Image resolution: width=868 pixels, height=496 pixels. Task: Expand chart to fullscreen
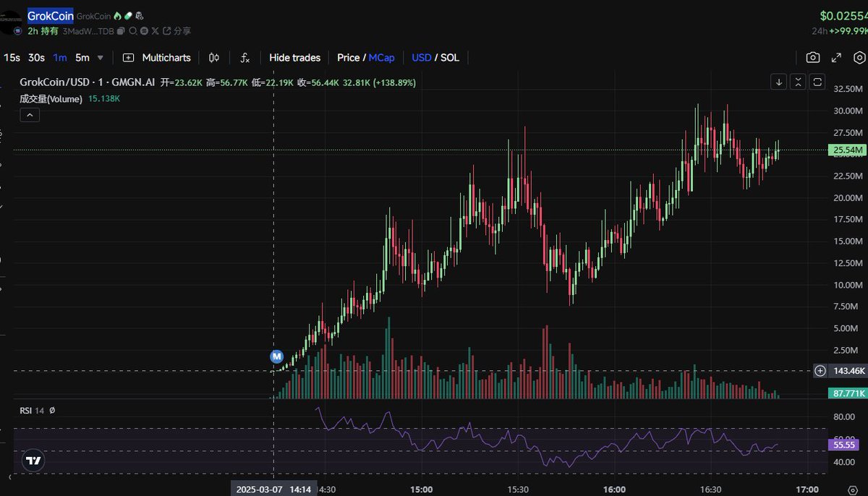(x=836, y=58)
